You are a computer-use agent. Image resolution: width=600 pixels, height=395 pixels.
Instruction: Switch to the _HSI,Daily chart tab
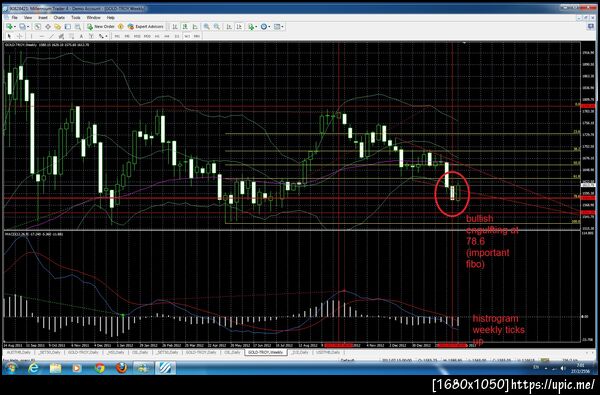[115, 352]
